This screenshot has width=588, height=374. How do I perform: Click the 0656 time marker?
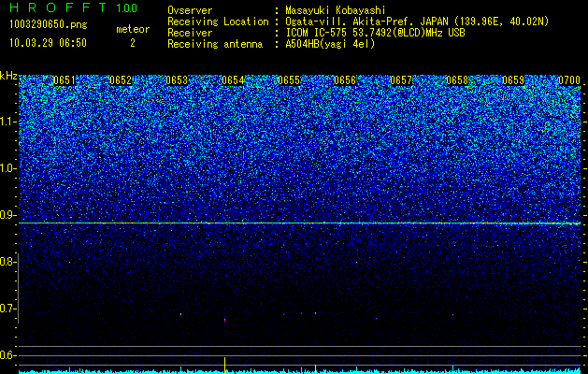(345, 80)
